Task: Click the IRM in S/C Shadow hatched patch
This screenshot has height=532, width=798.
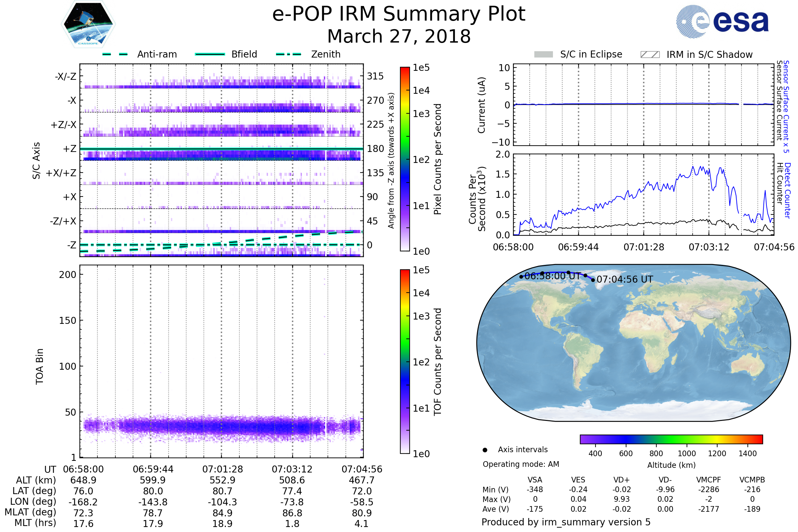Action: click(650, 55)
